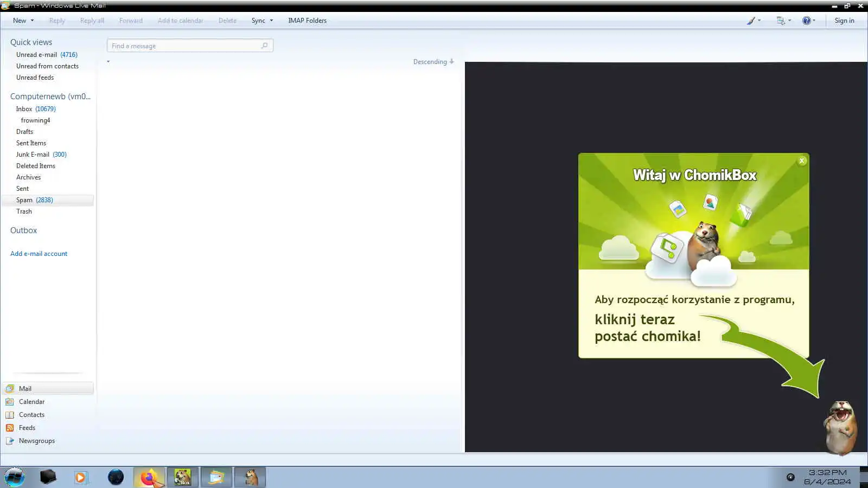Open Unread from contacts view
Viewport: 868px width, 488px height.
tap(47, 66)
